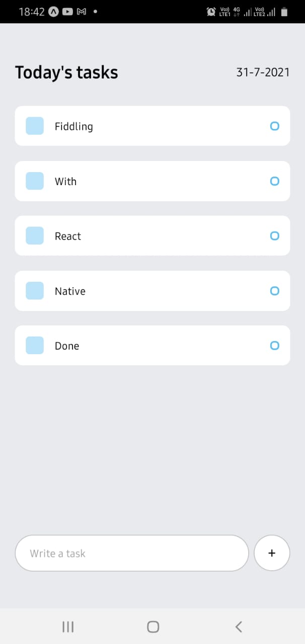This screenshot has width=305, height=644.
Task: Mark the React task as complete
Action: coord(274,235)
